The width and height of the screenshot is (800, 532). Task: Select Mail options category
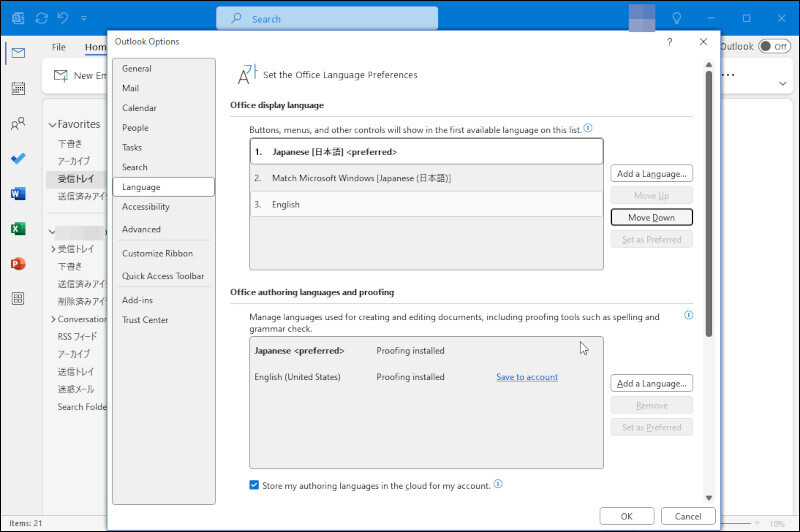[163, 88]
